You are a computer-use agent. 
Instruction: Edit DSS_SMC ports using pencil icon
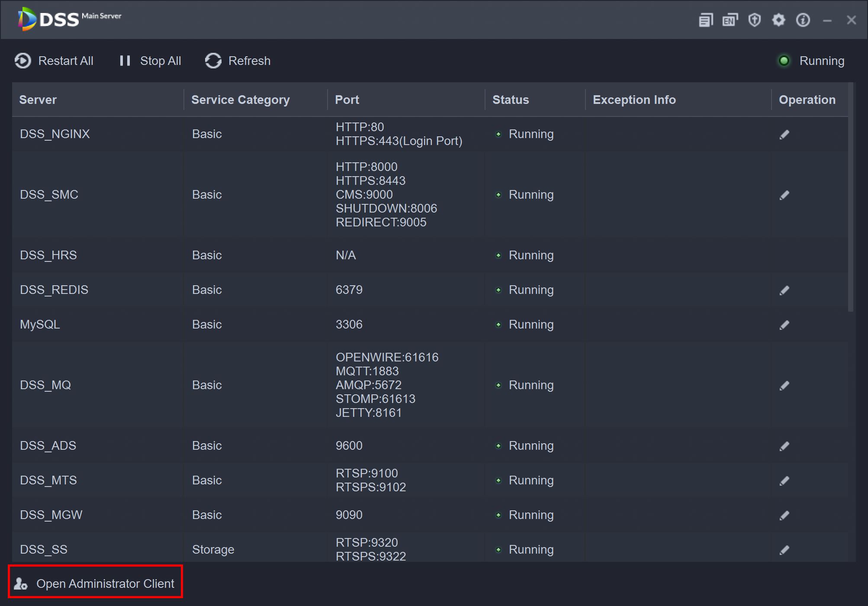pyautogui.click(x=784, y=195)
